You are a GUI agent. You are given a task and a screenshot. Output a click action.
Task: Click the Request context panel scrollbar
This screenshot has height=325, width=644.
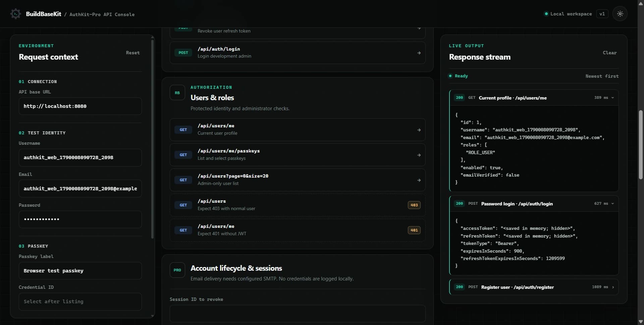pyautogui.click(x=153, y=139)
